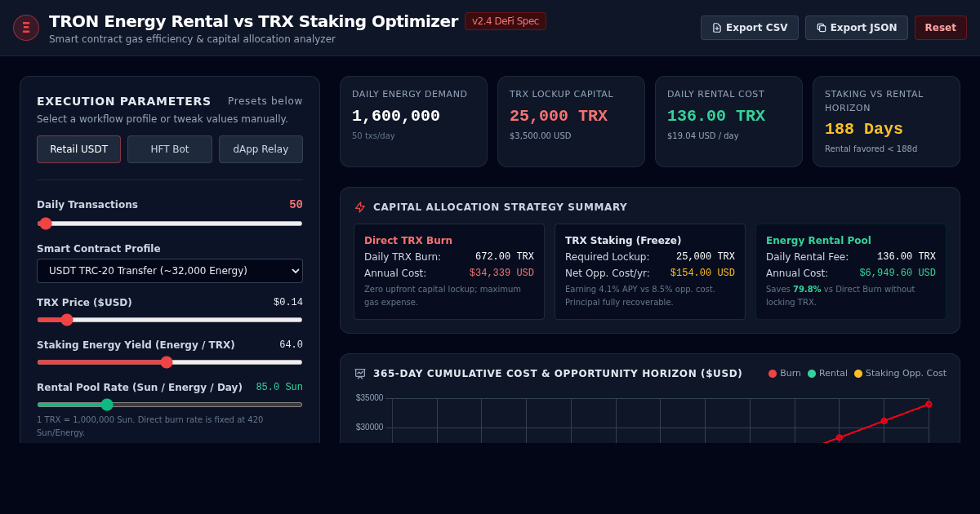Click the $34,339 USD annual cost
Image resolution: width=980 pixels, height=514 pixels.
point(501,273)
